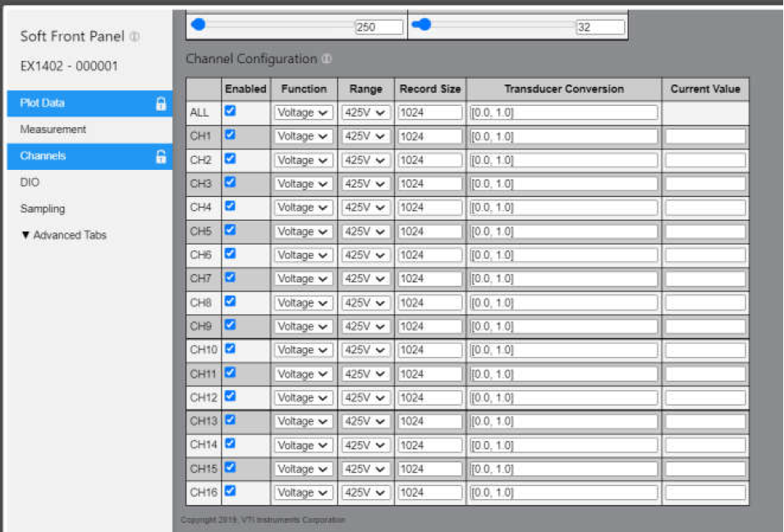Click the CH14 Current Value field

(x=705, y=445)
